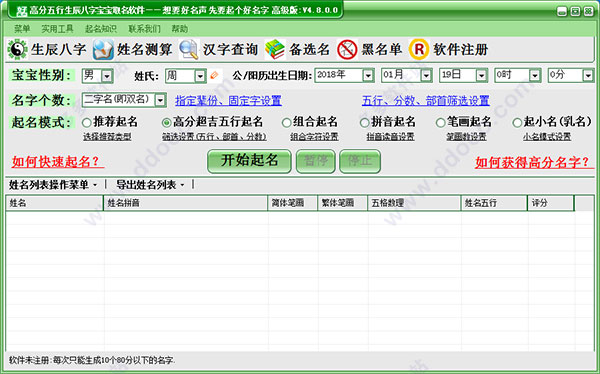
Task: Open the 组合字符设置 link
Action: pyautogui.click(x=314, y=137)
